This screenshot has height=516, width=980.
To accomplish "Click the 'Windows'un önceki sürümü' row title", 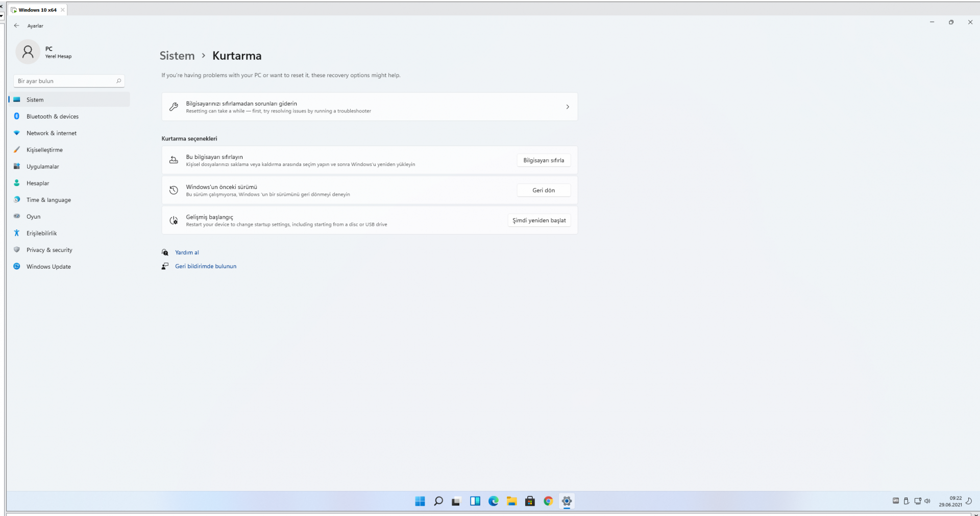I will click(222, 187).
